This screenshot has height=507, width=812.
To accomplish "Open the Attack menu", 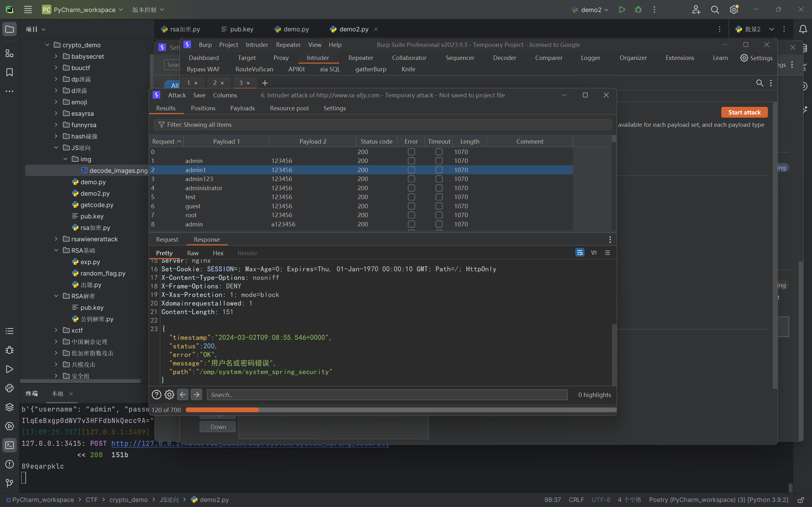I will point(177,95).
